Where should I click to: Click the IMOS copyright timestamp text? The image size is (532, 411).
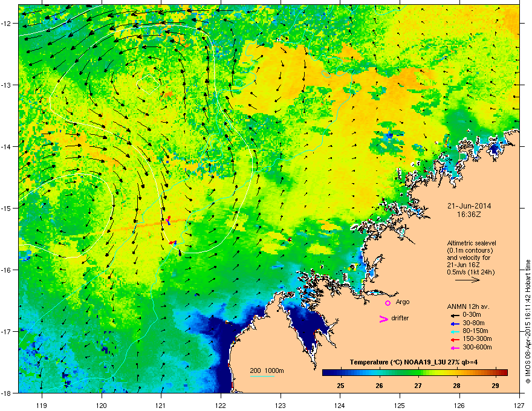click(x=528, y=322)
